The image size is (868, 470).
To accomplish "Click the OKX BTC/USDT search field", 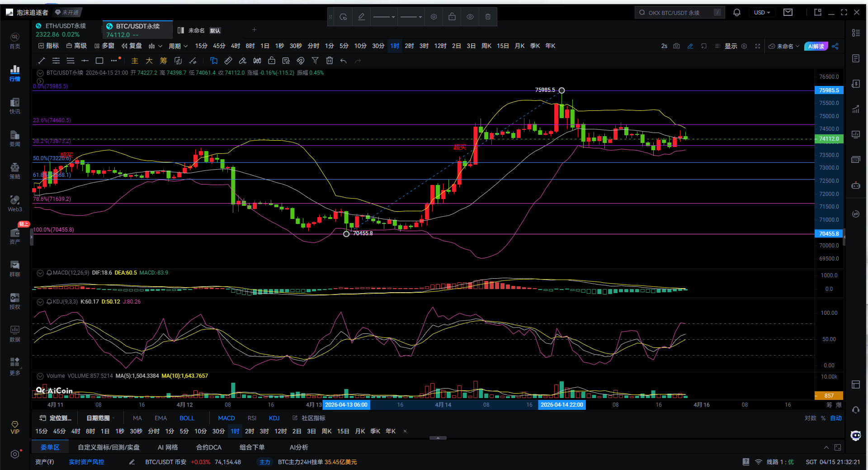I will [678, 13].
